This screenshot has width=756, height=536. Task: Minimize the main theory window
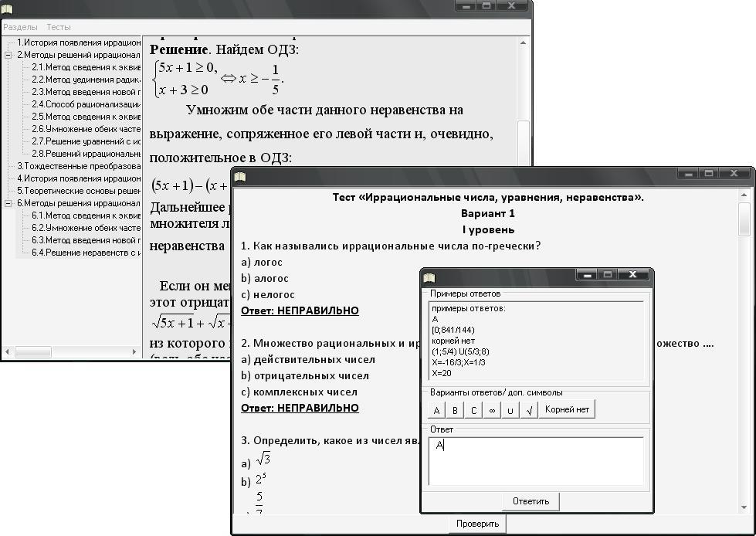point(466,6)
